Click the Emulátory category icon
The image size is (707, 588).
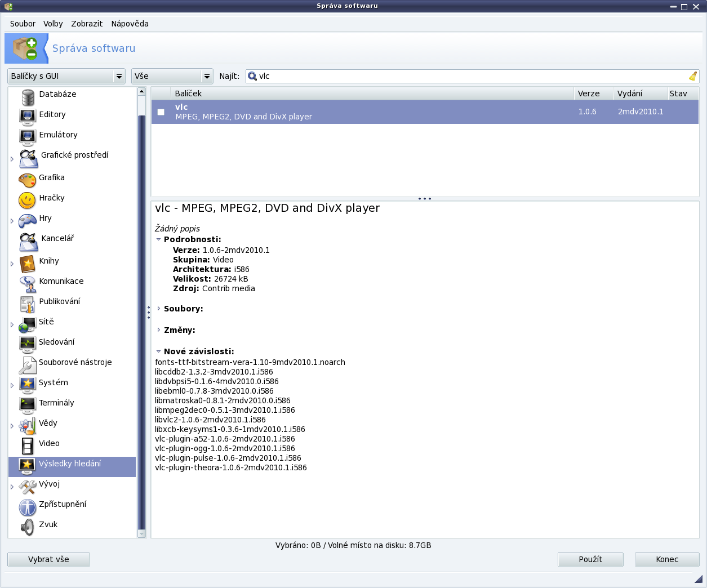[x=28, y=137]
